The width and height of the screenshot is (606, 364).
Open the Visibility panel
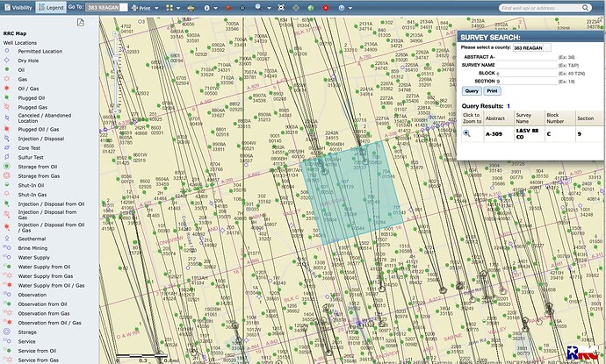[18, 7]
